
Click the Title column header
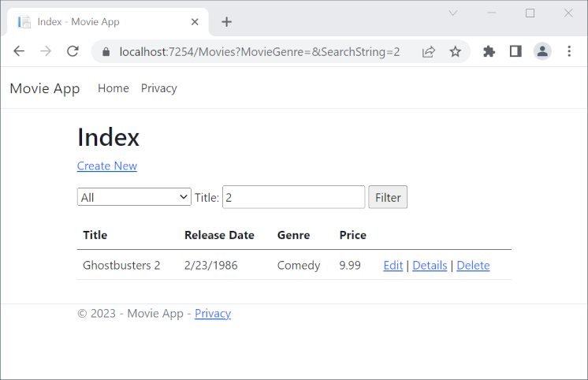[x=95, y=235]
